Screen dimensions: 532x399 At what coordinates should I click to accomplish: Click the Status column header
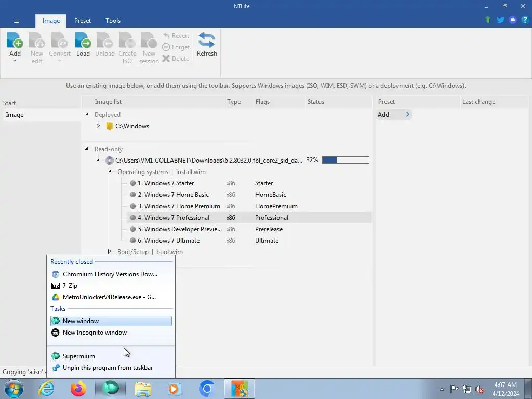338,102
